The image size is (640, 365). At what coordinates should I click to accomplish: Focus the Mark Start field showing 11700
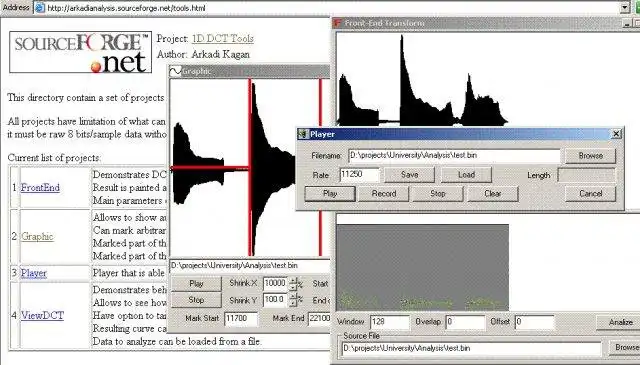point(241,318)
